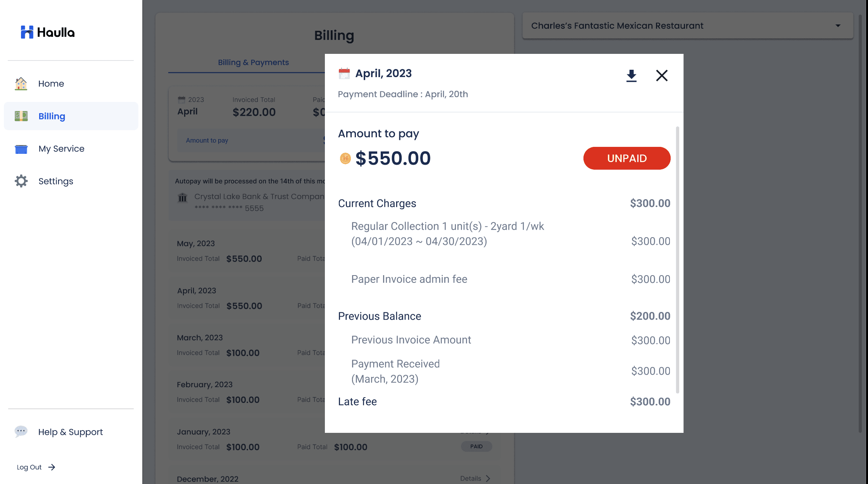Open Settings via gear icon

coord(21,181)
